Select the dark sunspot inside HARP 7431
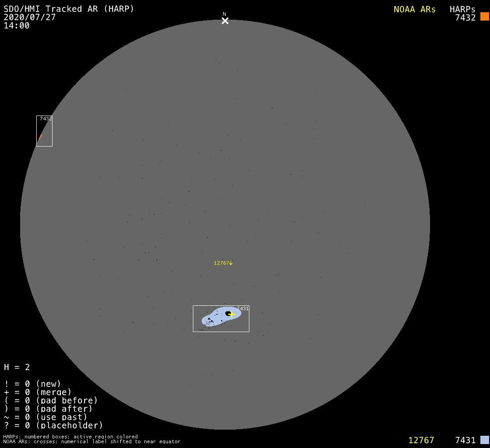This screenshot has height=448, width=490. (x=228, y=313)
